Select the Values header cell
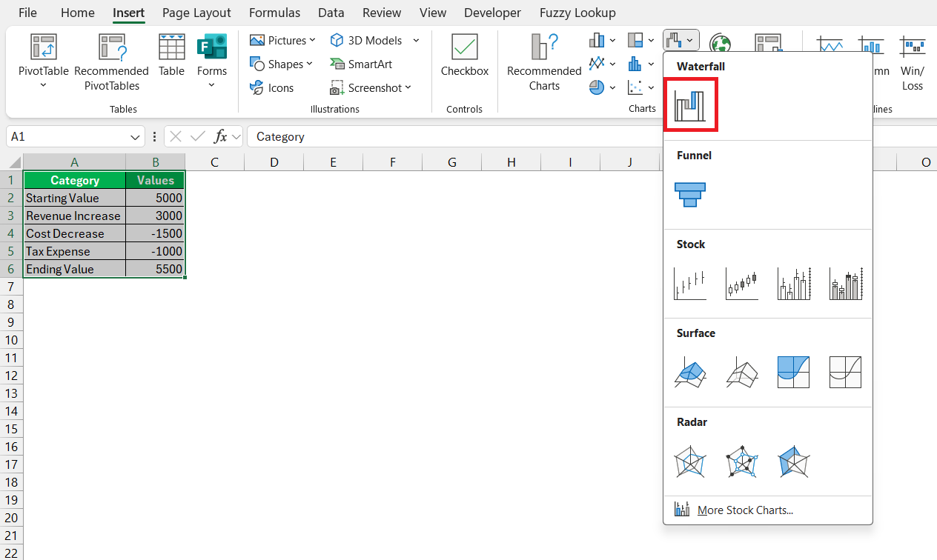The height and width of the screenshot is (560, 937). click(x=156, y=180)
